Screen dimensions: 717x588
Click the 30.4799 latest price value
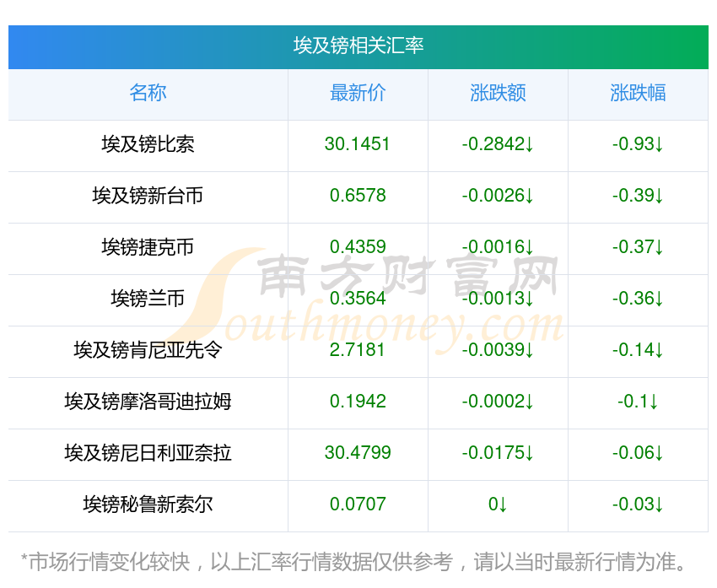click(x=358, y=453)
